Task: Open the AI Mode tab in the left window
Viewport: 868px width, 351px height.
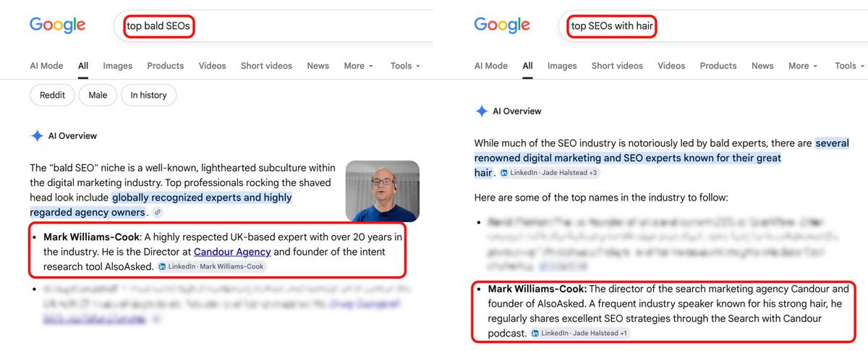Action: click(46, 66)
